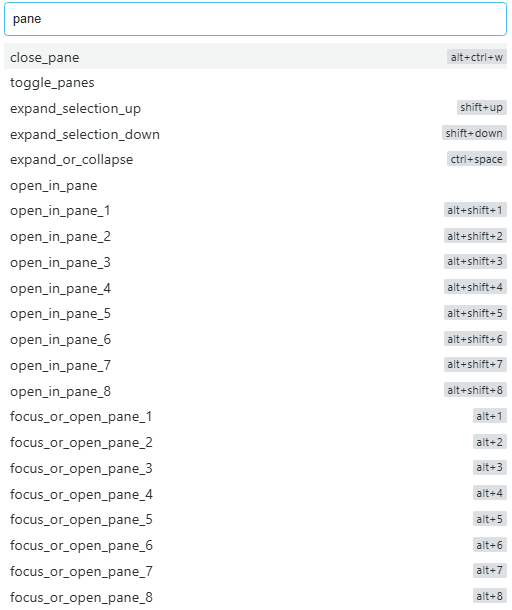The height and width of the screenshot is (610, 512).
Task: Click the ctrl+space shortcut badge
Action: (x=477, y=159)
